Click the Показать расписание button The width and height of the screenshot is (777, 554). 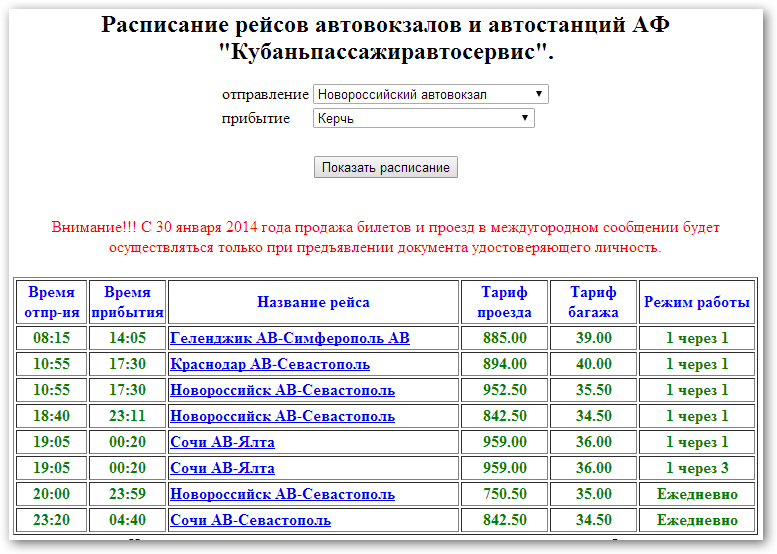386,167
